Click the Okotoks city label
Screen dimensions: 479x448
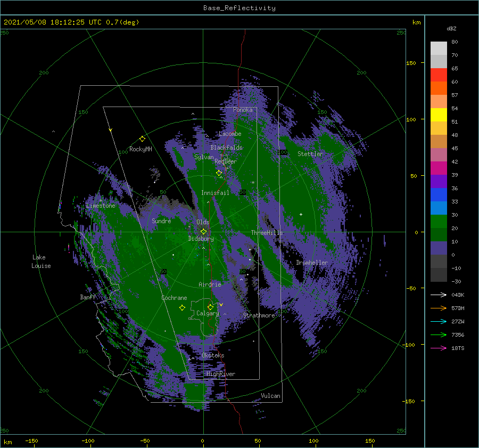tap(213, 355)
